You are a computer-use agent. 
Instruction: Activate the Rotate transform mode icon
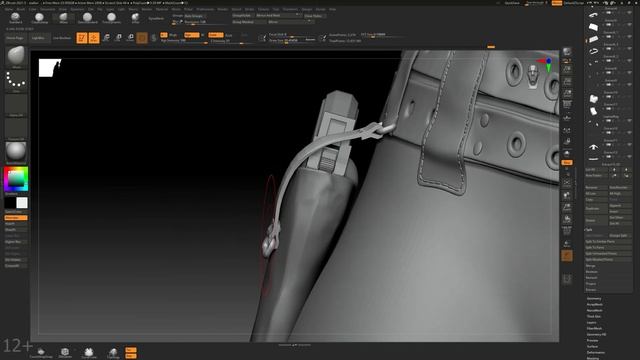(x=130, y=38)
